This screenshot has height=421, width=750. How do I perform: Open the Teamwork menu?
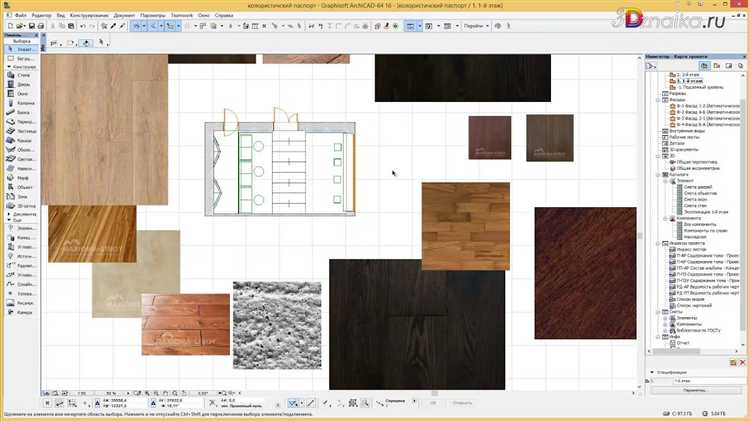click(182, 15)
